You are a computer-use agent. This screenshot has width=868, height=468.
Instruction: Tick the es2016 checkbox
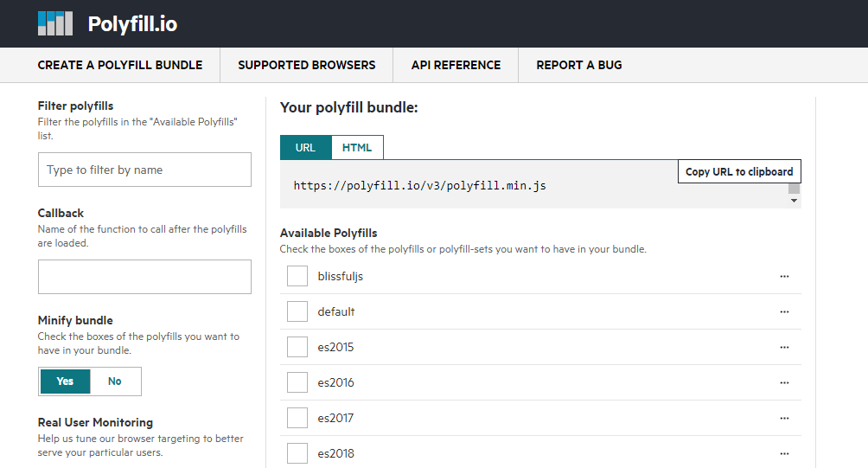point(297,382)
